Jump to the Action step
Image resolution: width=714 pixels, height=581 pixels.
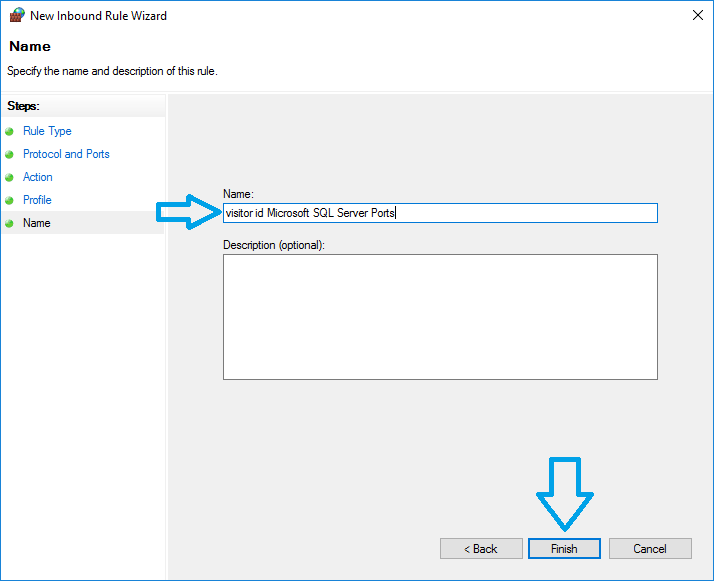pyautogui.click(x=38, y=177)
